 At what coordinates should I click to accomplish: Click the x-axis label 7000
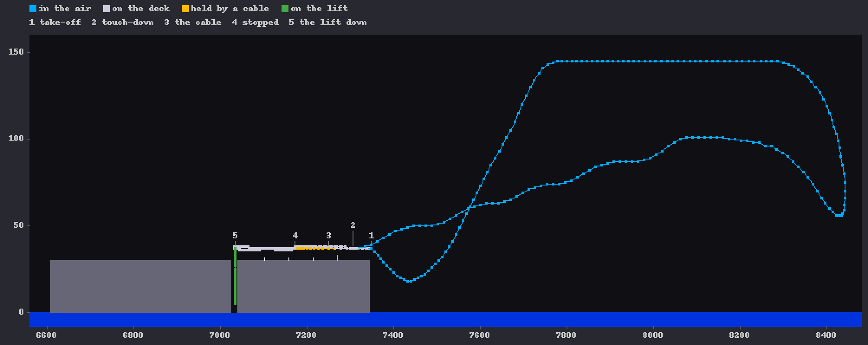coord(220,335)
